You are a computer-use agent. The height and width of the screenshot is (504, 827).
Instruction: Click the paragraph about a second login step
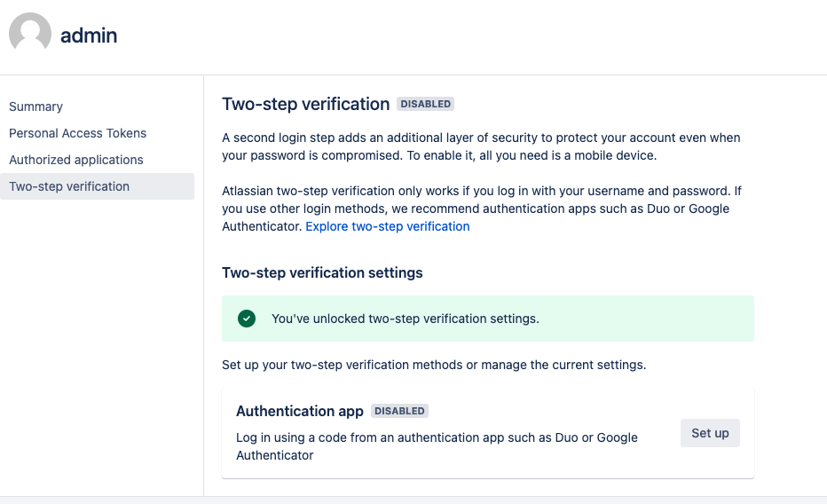(x=481, y=146)
